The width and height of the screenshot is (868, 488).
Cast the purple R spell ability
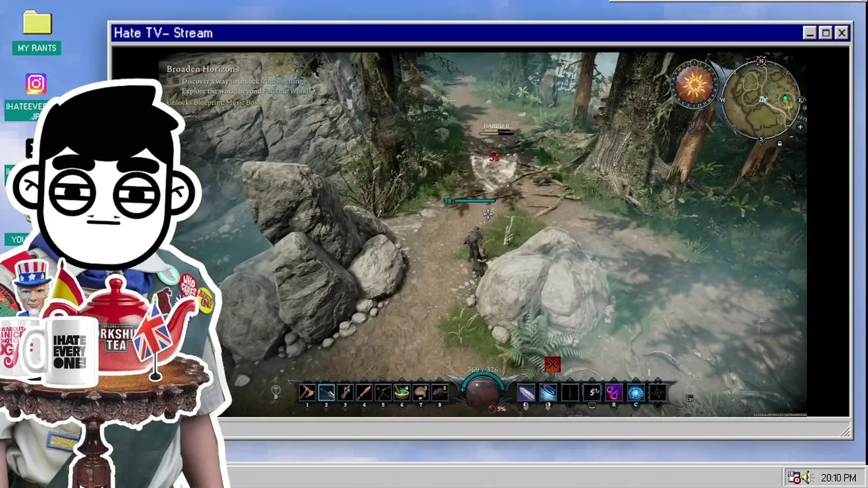[614, 392]
